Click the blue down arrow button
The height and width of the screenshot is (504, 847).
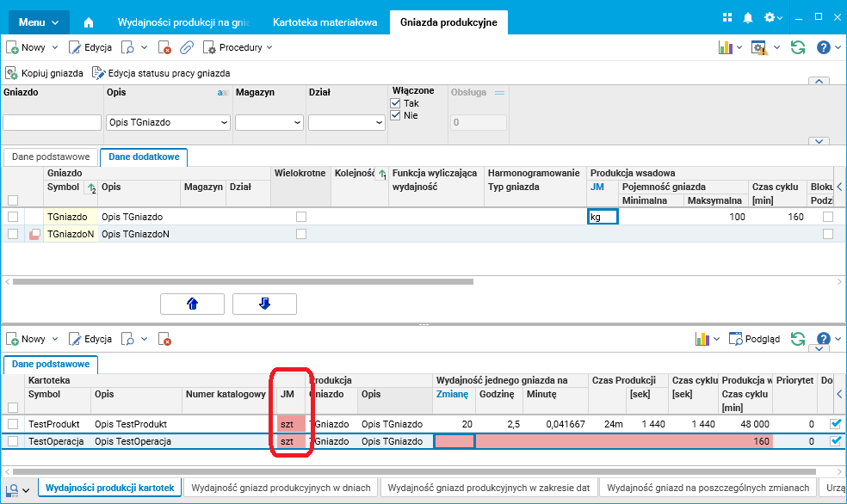coord(264,304)
